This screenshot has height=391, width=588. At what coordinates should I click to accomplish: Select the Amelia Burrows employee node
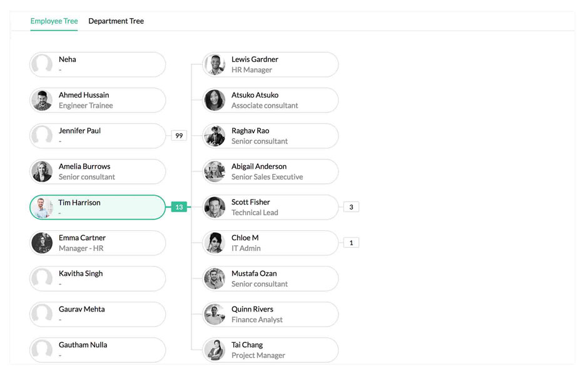[x=98, y=171]
